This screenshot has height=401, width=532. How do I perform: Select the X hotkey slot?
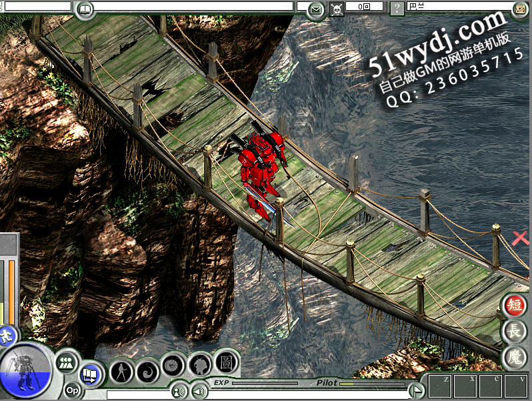pyautogui.click(x=465, y=386)
